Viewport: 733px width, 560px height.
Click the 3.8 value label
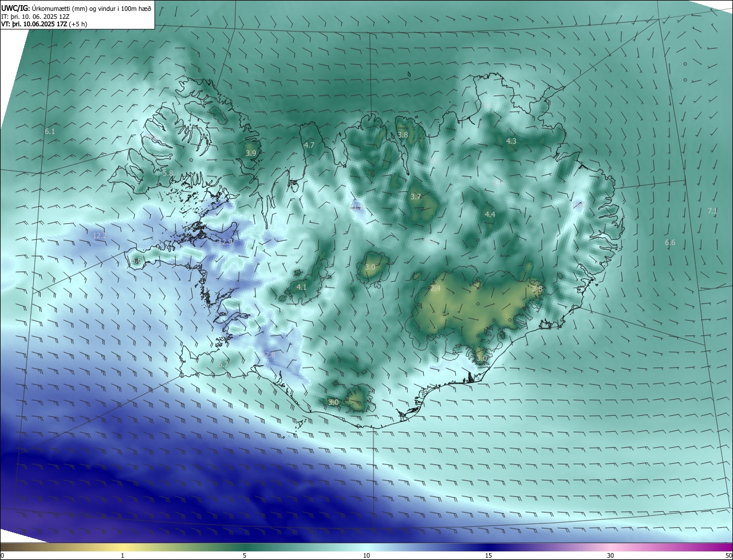(403, 135)
